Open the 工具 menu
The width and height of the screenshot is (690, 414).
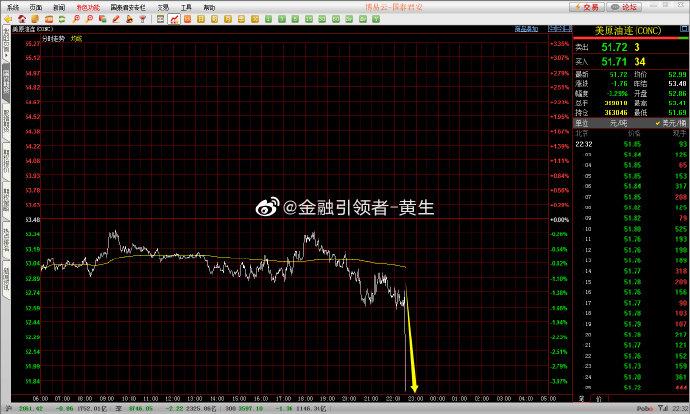(x=186, y=6)
